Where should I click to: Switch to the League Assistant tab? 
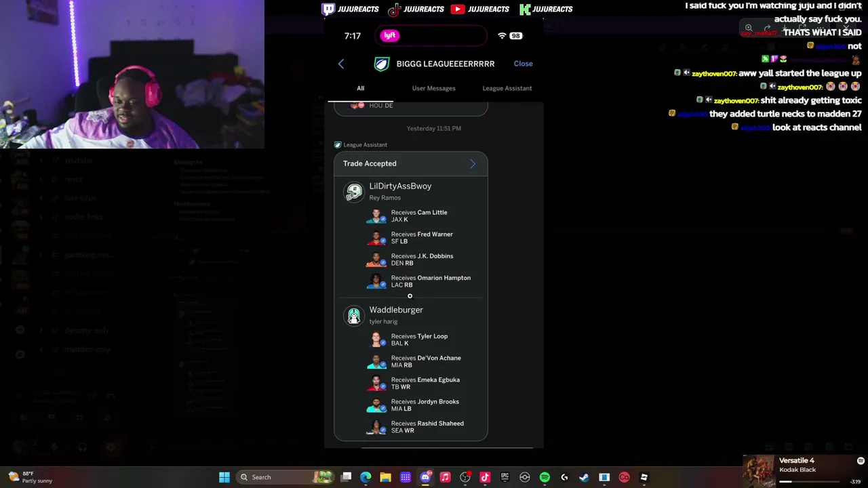[x=507, y=88]
